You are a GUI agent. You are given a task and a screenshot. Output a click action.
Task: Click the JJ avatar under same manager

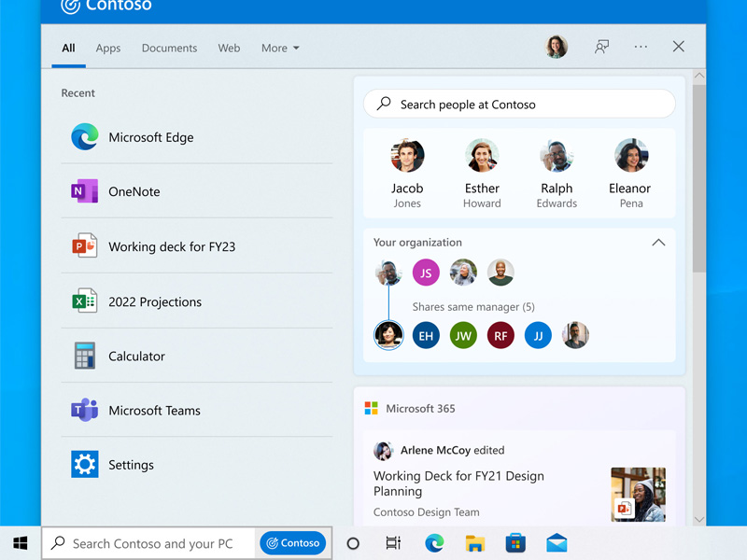538,335
